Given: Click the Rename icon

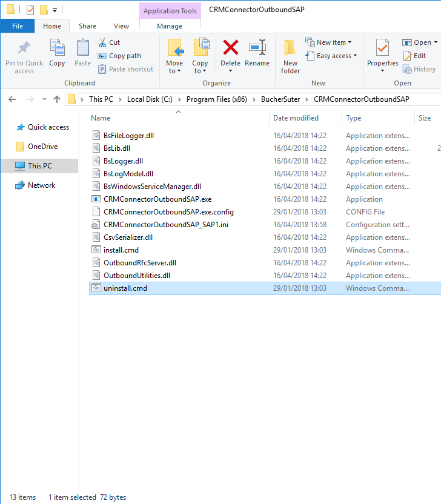Looking at the screenshot, I should [x=257, y=48].
